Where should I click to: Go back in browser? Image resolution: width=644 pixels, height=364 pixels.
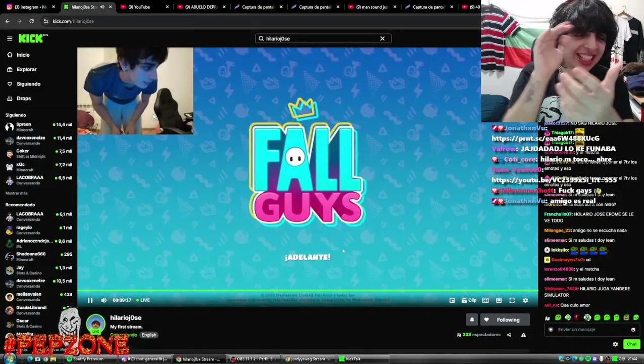click(8, 21)
